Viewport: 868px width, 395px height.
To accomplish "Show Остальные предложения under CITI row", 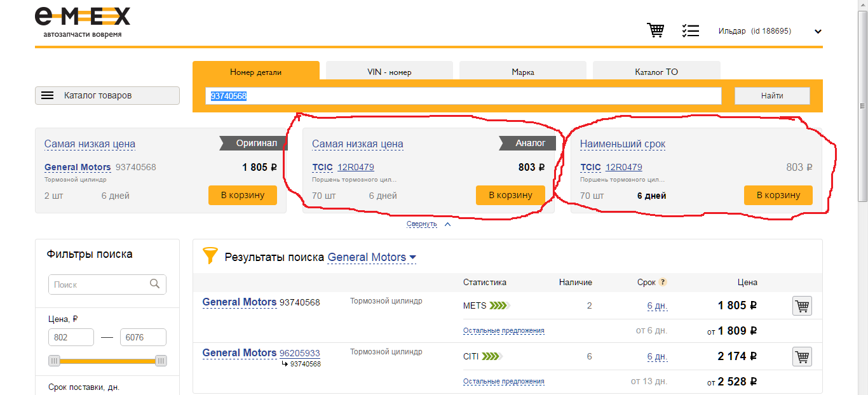I will click(504, 382).
